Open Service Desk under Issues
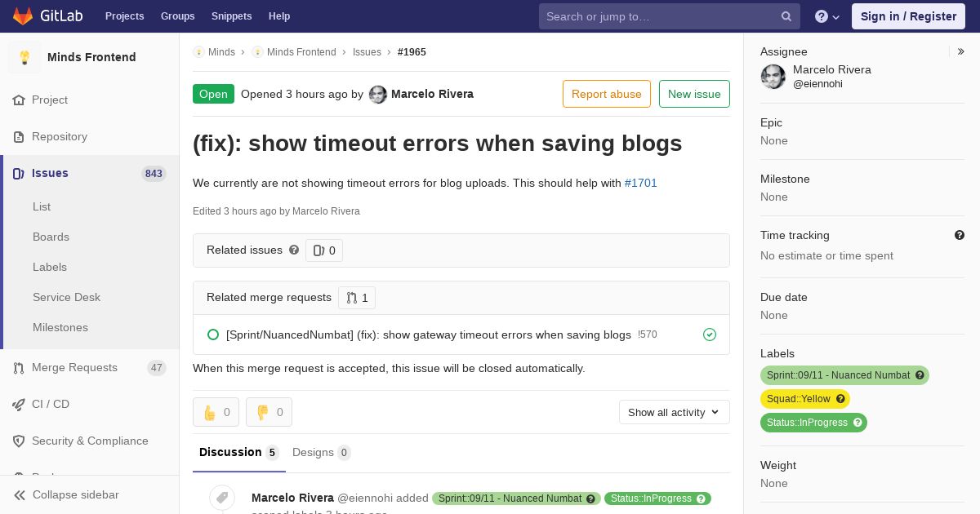This screenshot has width=980, height=514. coord(66,297)
